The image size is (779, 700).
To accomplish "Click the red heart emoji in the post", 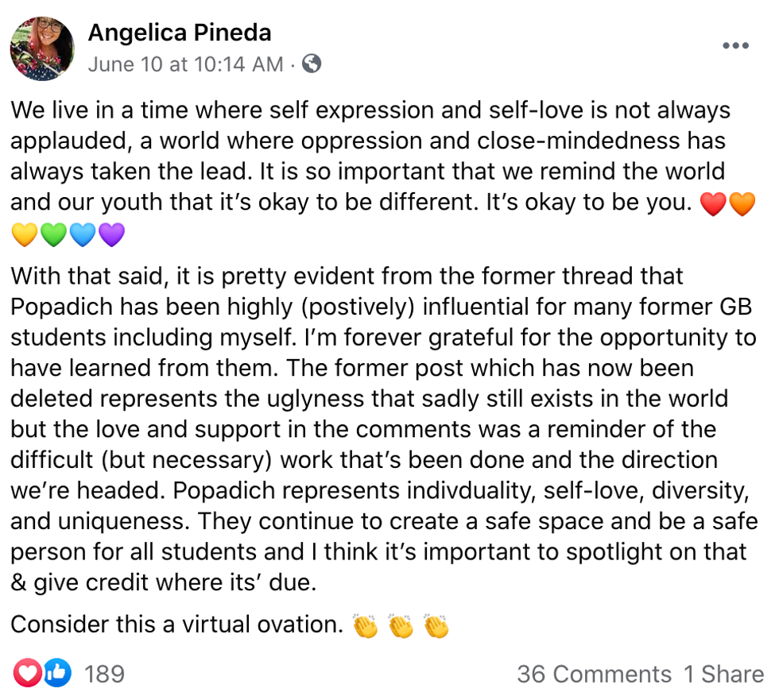I will (x=711, y=204).
